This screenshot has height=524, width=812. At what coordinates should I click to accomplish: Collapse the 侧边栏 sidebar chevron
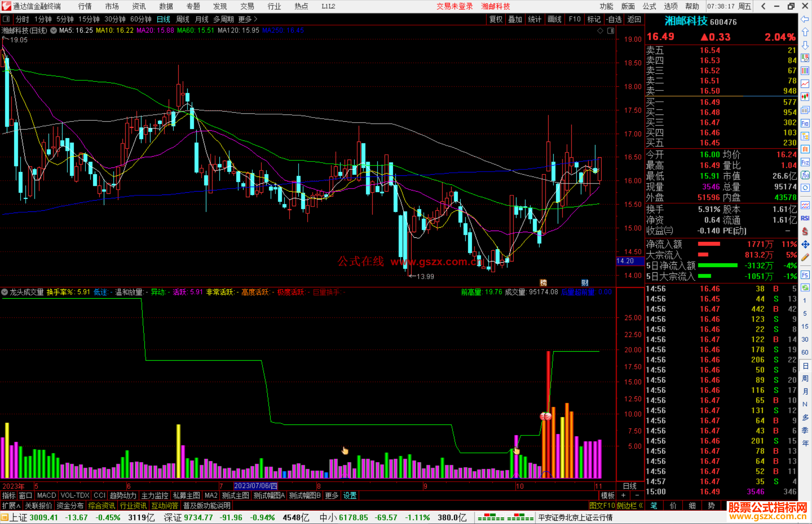point(641,506)
